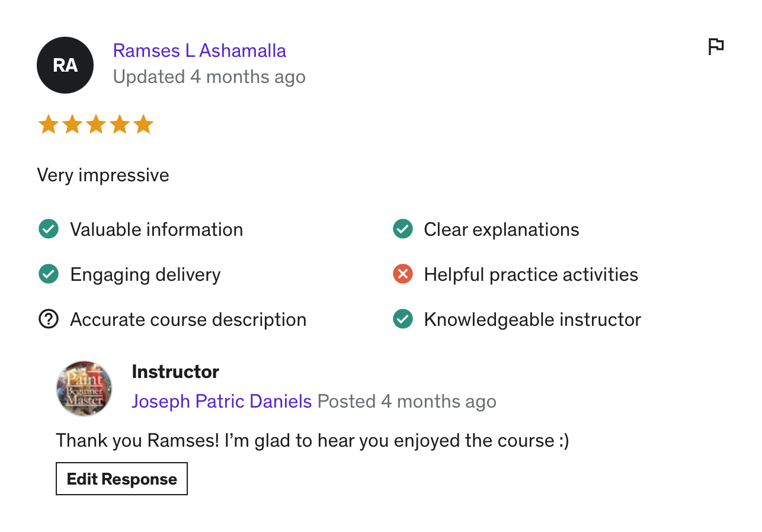
Task: Click the green check beside Valuable information
Action: [x=48, y=229]
